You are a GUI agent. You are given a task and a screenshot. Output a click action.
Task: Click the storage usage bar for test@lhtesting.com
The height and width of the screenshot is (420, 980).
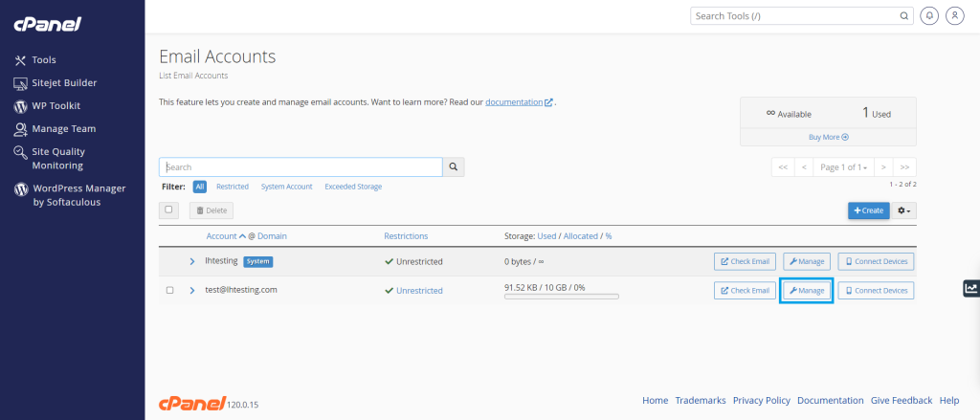561,297
